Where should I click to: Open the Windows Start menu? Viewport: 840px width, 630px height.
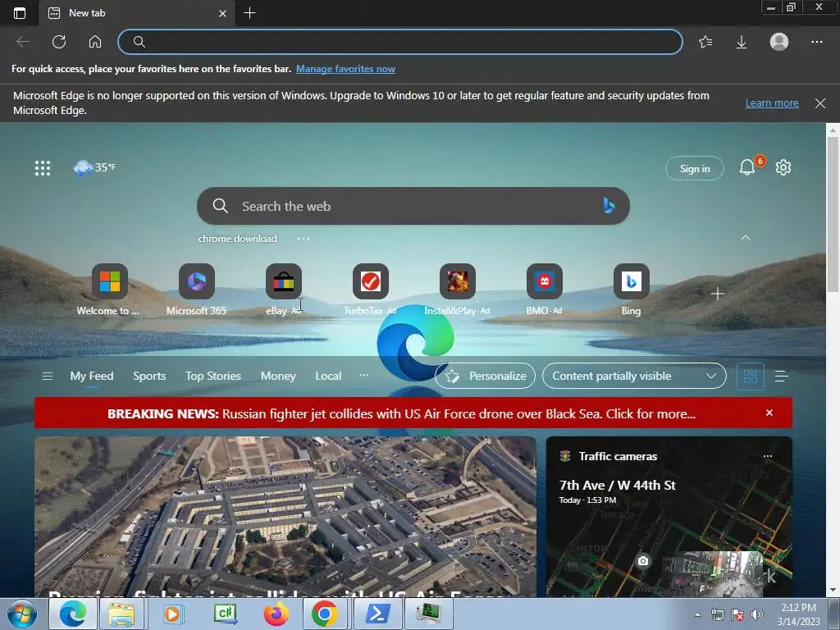point(22,614)
